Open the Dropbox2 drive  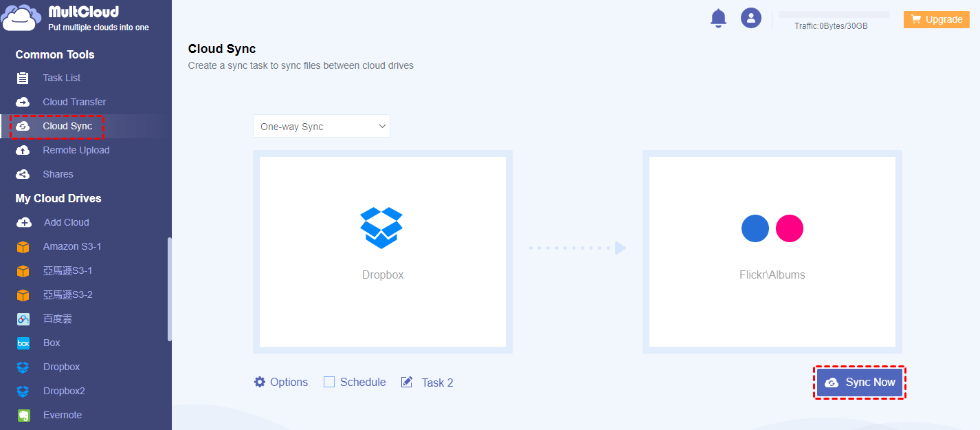click(x=64, y=391)
